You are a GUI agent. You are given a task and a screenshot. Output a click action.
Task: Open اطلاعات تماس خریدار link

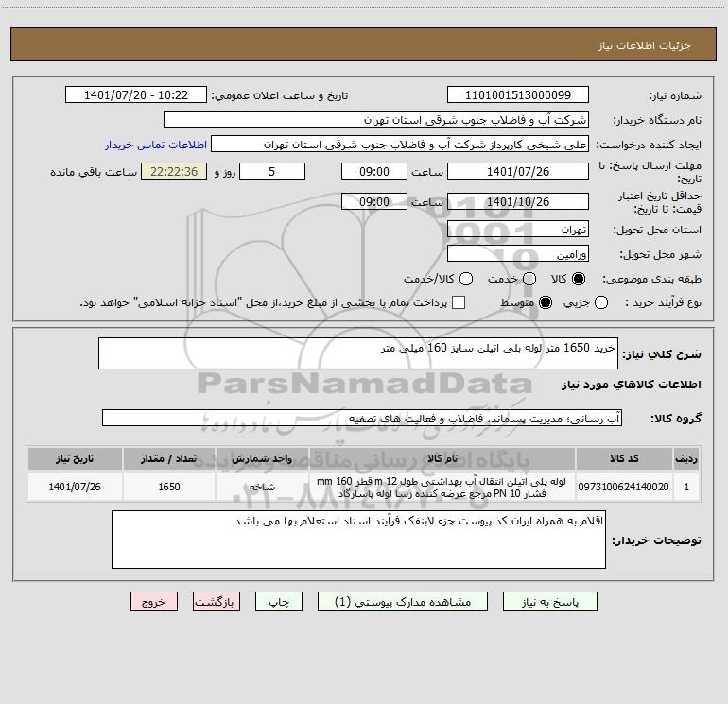156,145
